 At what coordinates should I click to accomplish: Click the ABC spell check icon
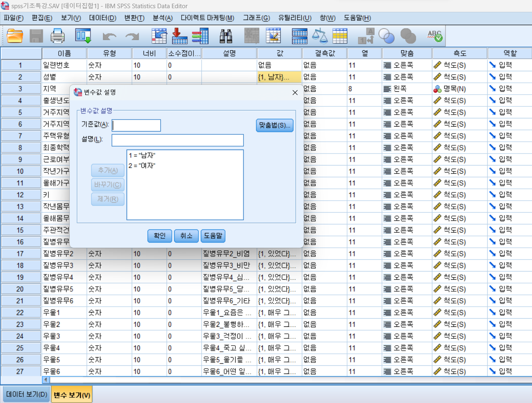pyautogui.click(x=435, y=36)
